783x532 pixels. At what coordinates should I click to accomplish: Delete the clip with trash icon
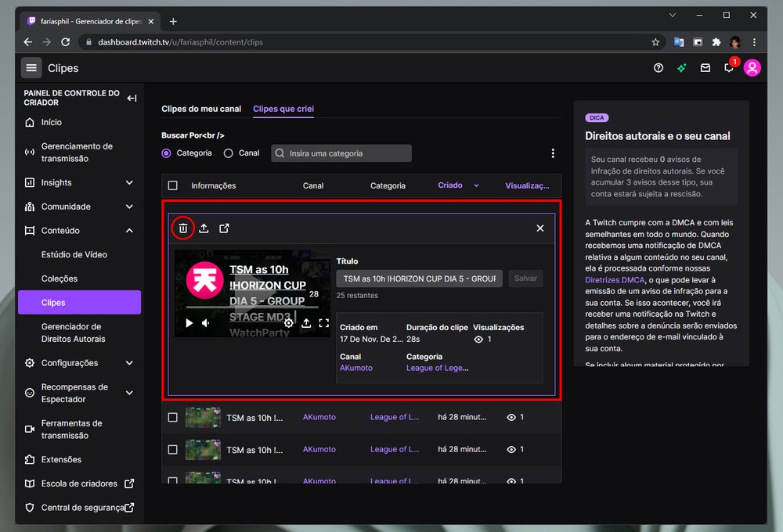pos(182,228)
